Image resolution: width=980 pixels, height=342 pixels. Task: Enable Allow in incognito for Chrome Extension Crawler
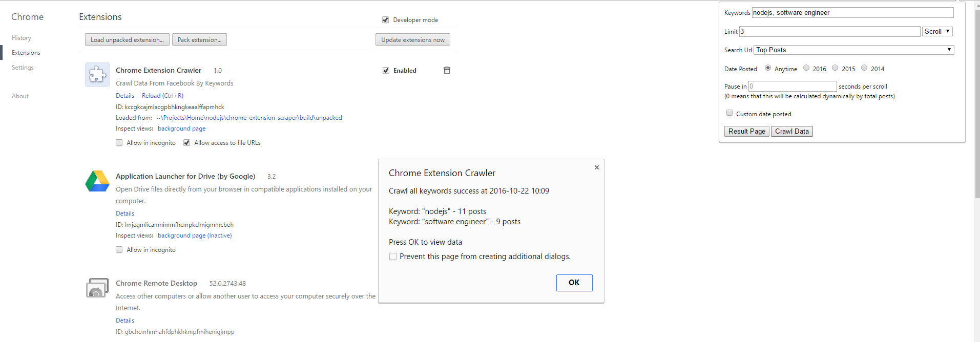(119, 143)
